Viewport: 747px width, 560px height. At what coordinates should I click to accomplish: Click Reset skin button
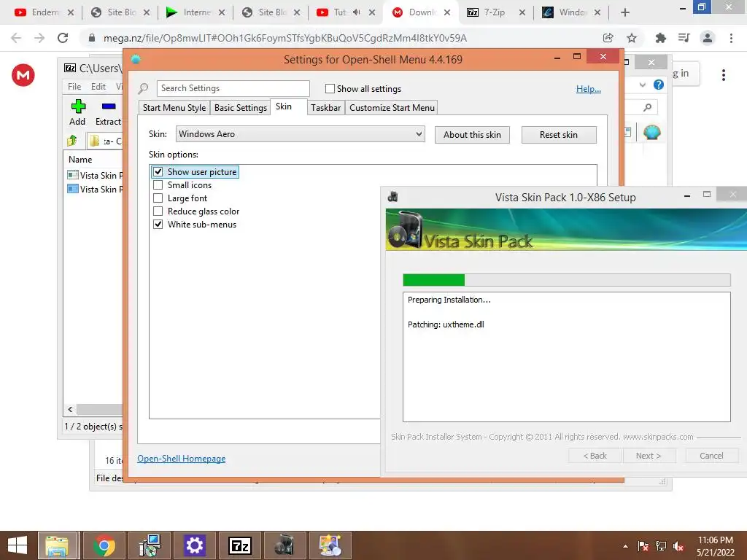(x=559, y=135)
